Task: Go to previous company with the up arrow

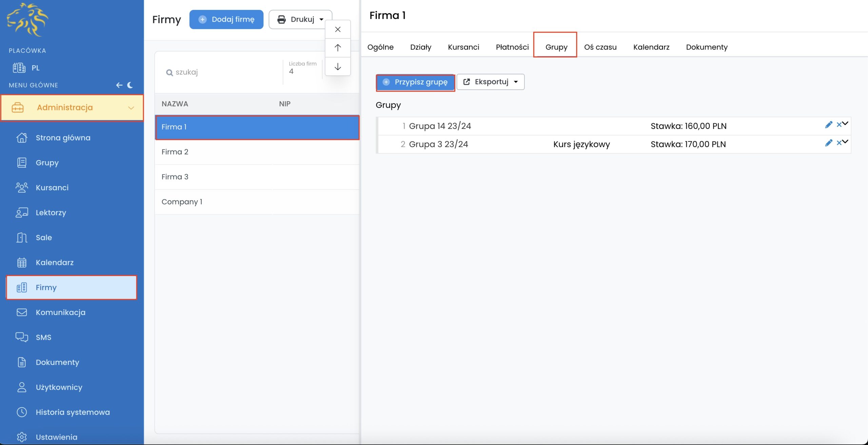Action: pyautogui.click(x=337, y=48)
